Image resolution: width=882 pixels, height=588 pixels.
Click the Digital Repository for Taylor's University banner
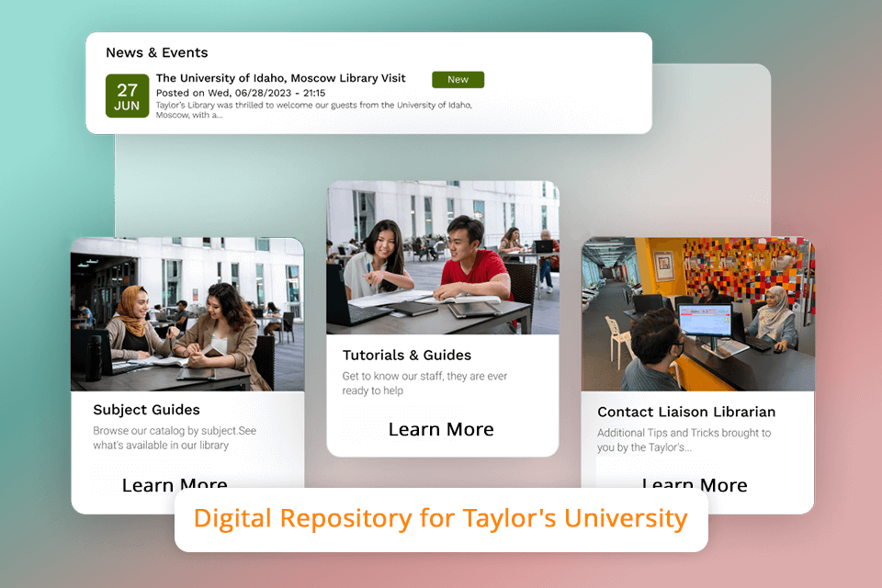point(441,519)
